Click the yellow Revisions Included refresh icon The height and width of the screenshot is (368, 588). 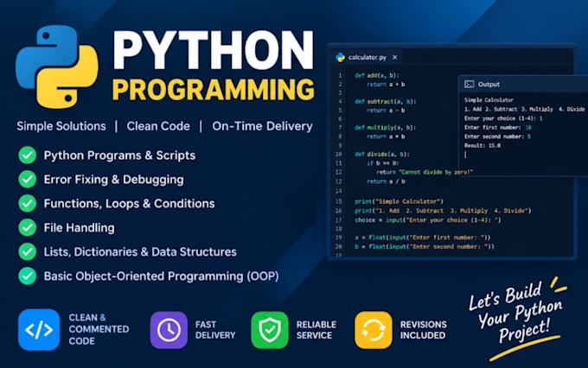coord(374,330)
